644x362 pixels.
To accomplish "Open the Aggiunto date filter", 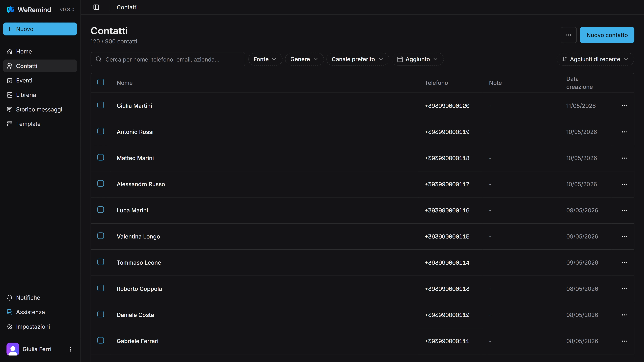I will tap(417, 59).
